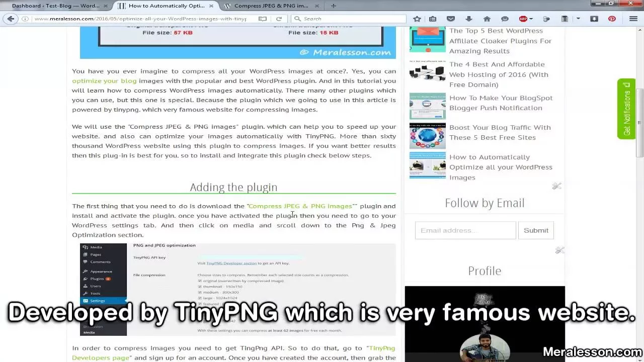The image size is (644, 362).
Task: Click the meralesson.com URL address field
Action: click(x=141, y=19)
